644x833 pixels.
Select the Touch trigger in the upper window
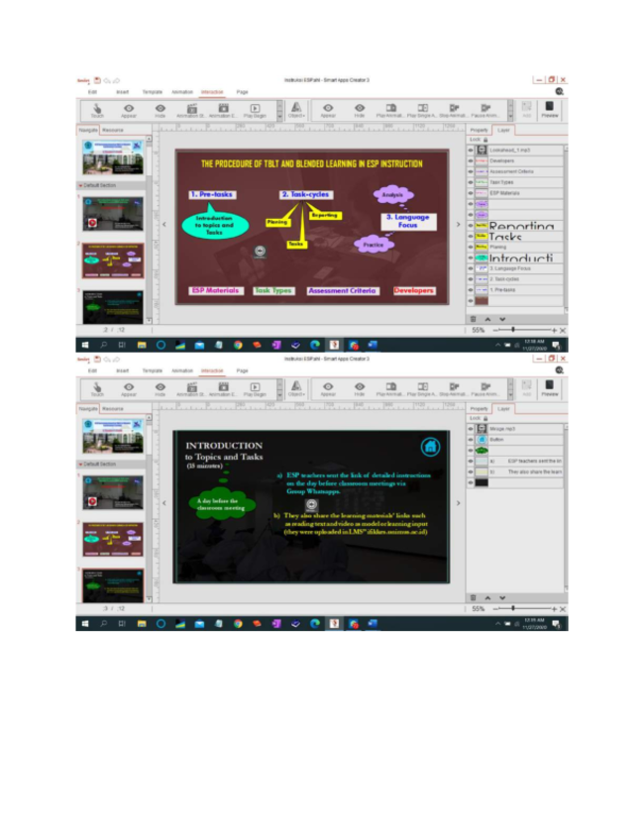[97, 111]
